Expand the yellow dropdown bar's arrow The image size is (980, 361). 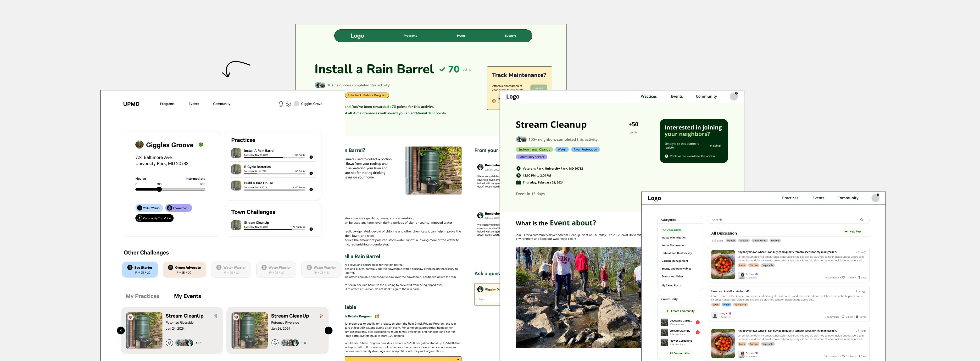coord(458,359)
